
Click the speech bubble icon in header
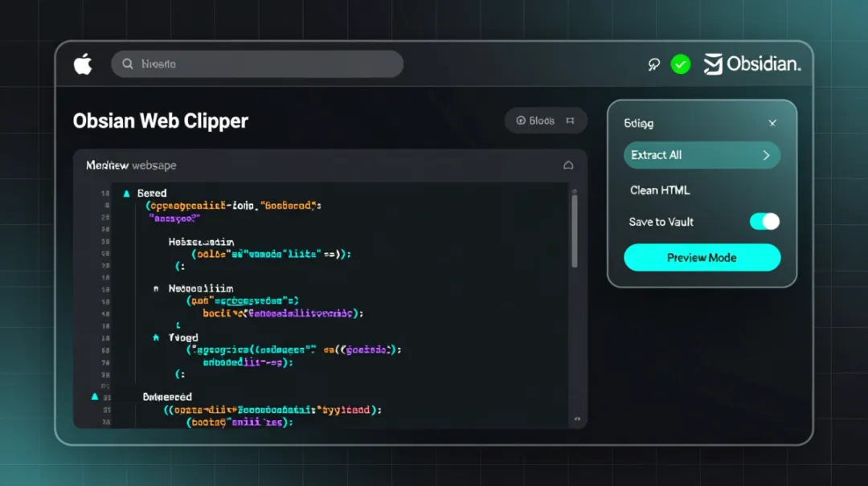(653, 65)
